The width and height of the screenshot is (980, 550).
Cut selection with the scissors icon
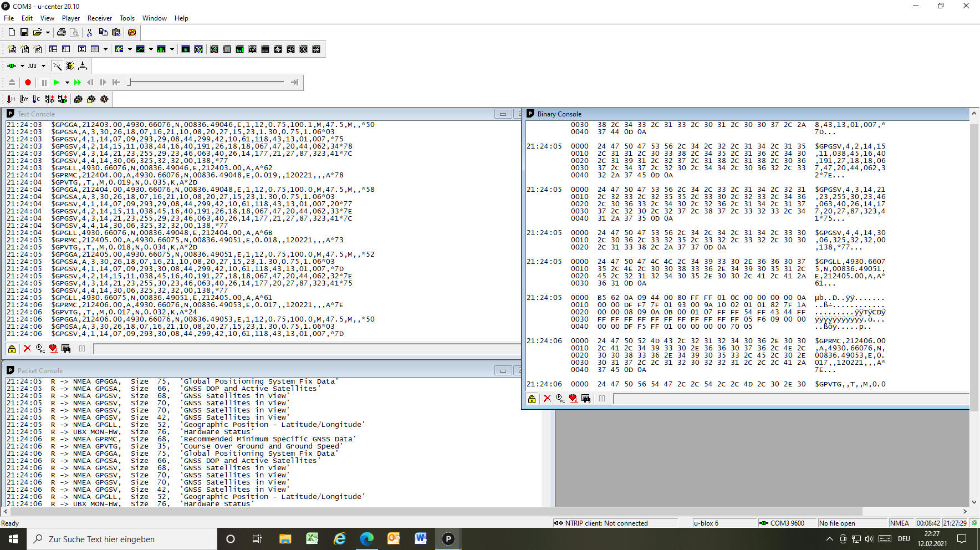(x=89, y=32)
